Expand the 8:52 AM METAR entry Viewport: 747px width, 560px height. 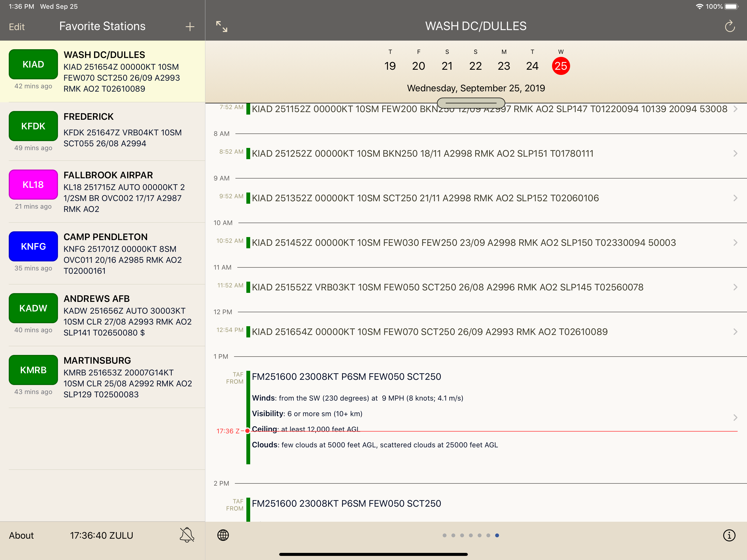tap(476, 153)
